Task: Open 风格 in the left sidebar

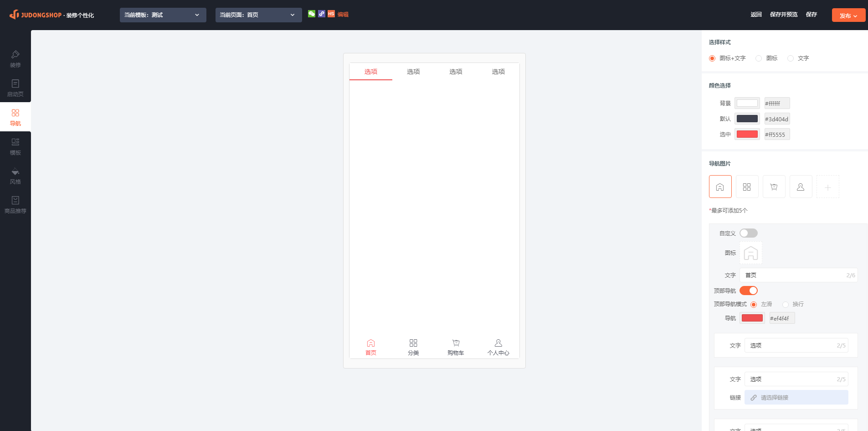Action: [x=15, y=176]
